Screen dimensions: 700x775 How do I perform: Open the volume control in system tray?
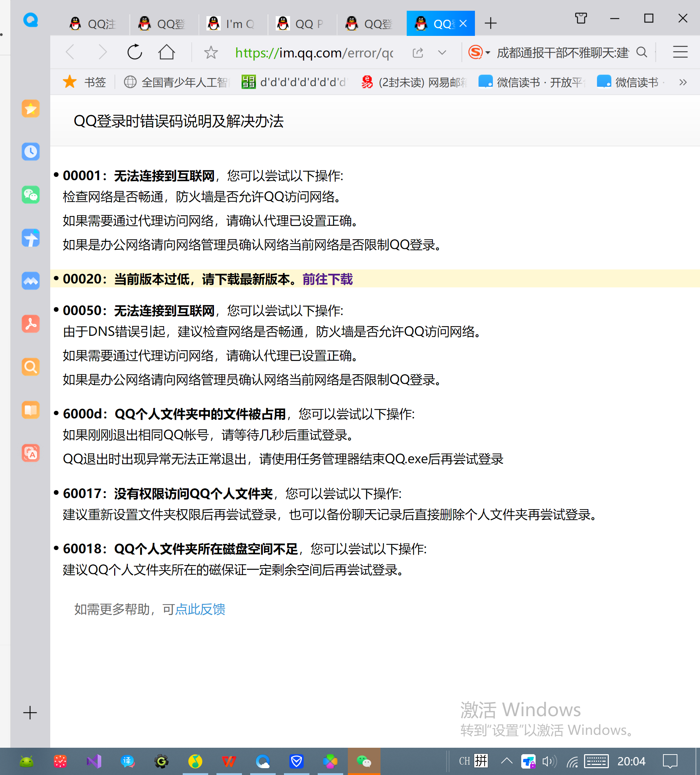coord(549,761)
